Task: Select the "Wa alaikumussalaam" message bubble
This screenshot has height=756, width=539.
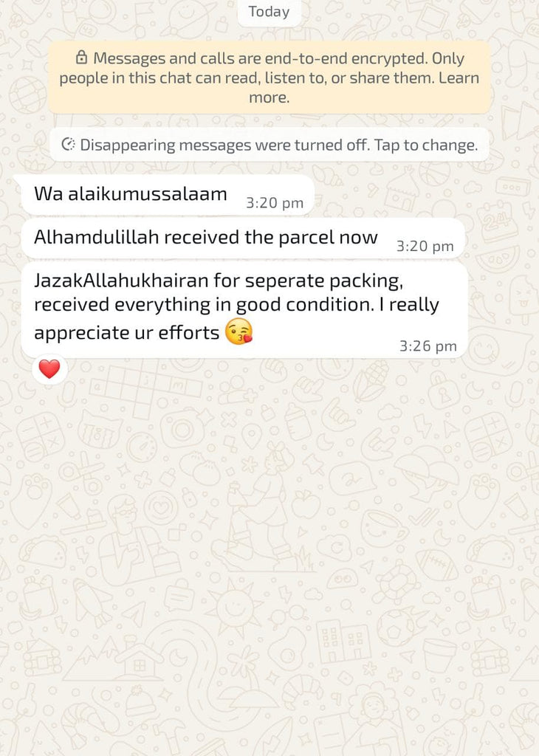Action: coord(168,195)
